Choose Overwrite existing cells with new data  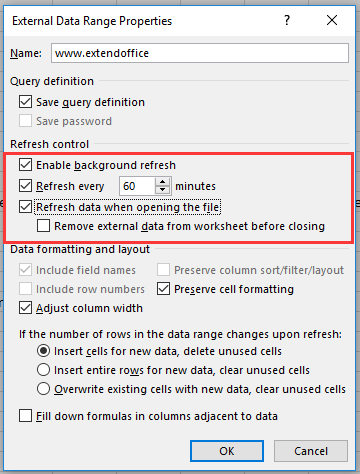(x=43, y=389)
